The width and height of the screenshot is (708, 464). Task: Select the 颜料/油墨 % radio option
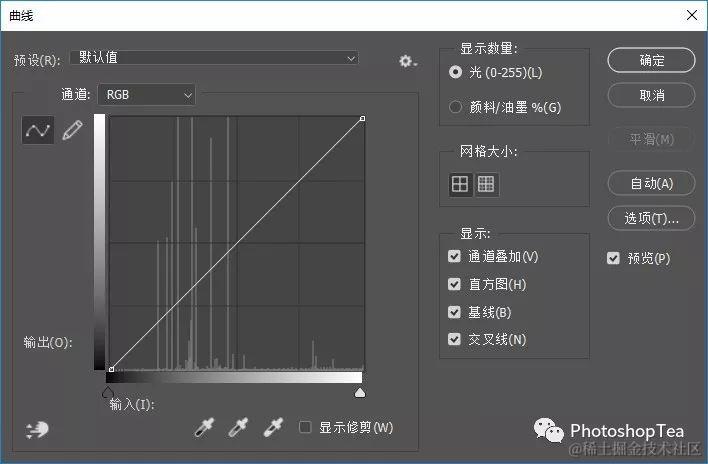[456, 107]
